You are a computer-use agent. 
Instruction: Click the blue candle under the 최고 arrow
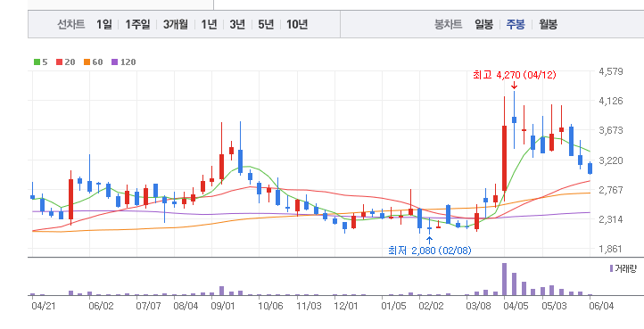pyautogui.click(x=514, y=119)
